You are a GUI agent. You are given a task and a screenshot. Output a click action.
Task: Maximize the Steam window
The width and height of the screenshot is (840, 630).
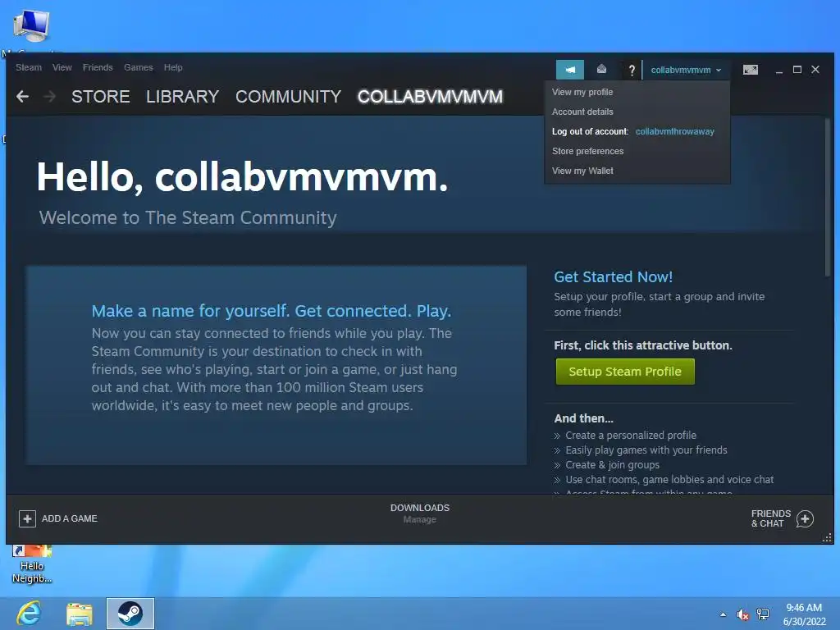click(x=797, y=70)
